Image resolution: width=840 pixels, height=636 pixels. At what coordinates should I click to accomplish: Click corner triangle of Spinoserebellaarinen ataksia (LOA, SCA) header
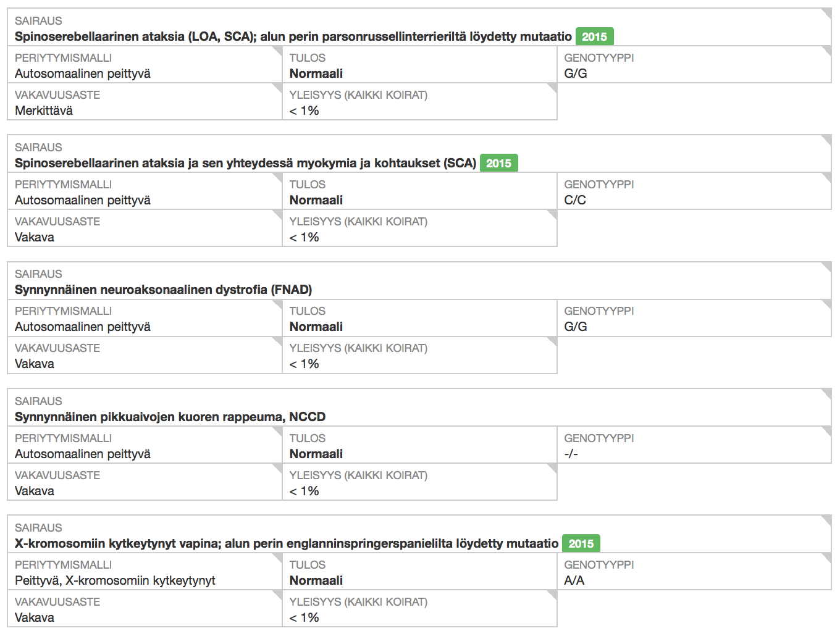point(827,12)
